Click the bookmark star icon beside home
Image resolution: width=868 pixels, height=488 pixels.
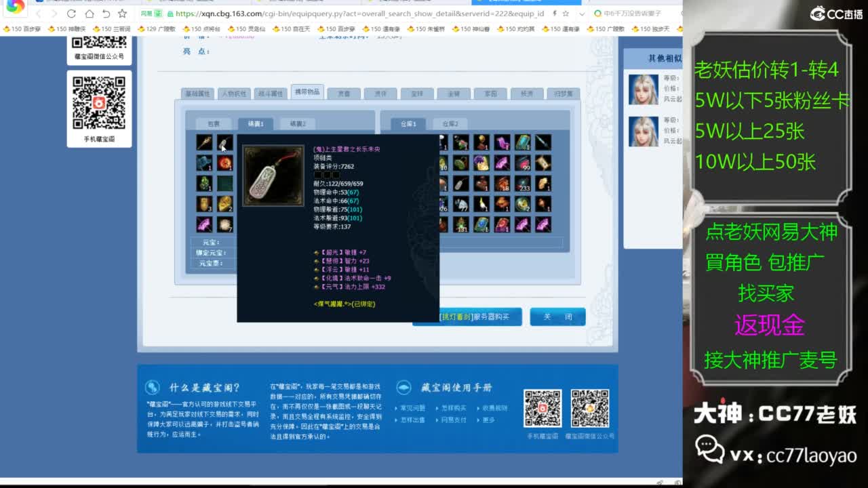point(122,14)
